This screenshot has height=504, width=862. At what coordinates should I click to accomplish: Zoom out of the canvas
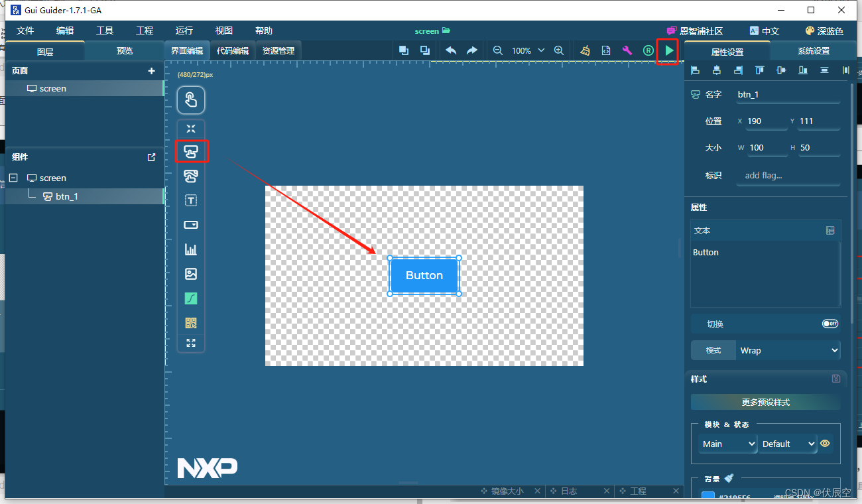(498, 50)
